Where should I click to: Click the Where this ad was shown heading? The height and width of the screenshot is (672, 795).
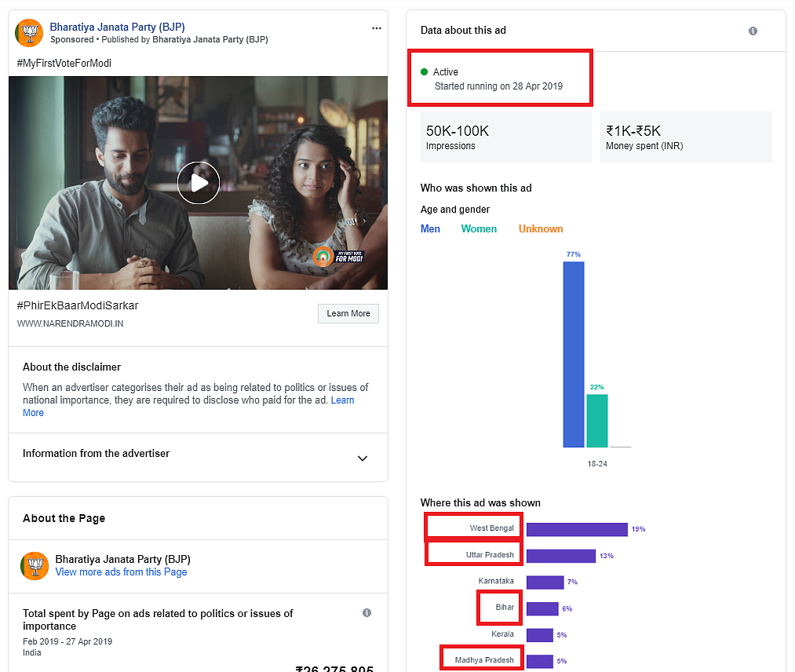[x=480, y=502]
